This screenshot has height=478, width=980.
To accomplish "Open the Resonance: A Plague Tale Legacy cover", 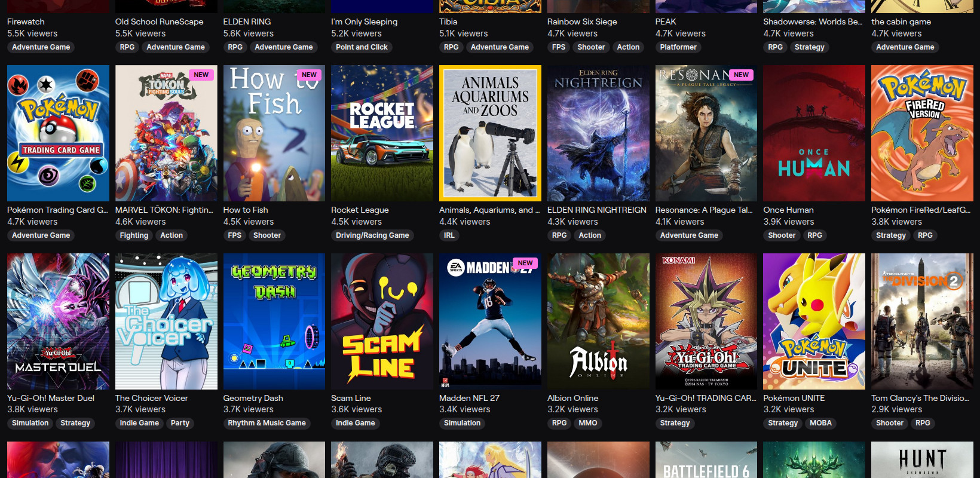I will pyautogui.click(x=706, y=133).
